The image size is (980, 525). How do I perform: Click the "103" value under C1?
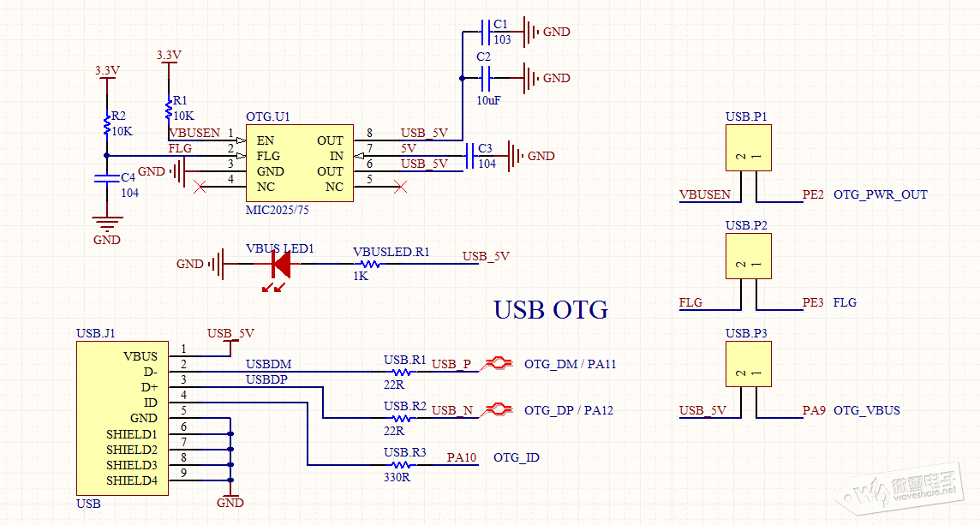click(x=502, y=39)
